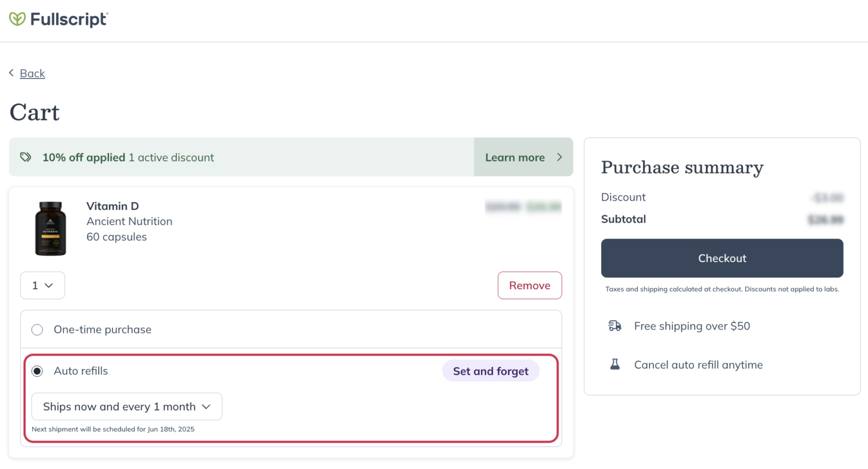Click the Back link

coord(32,73)
